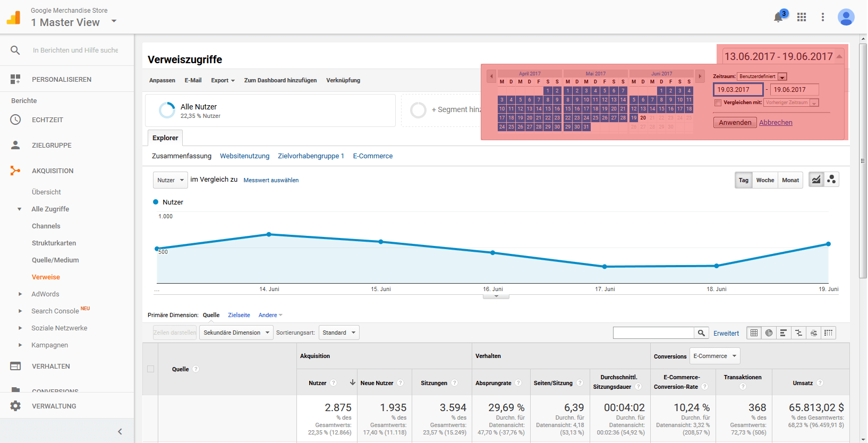This screenshot has width=868, height=443.
Task: Open the Sekundäre Dimension dropdown
Action: click(x=236, y=333)
